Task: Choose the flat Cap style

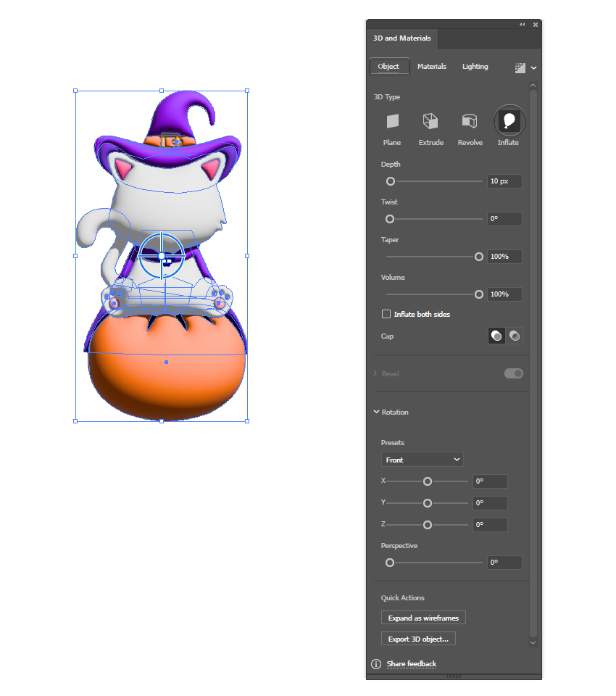Action: [496, 336]
